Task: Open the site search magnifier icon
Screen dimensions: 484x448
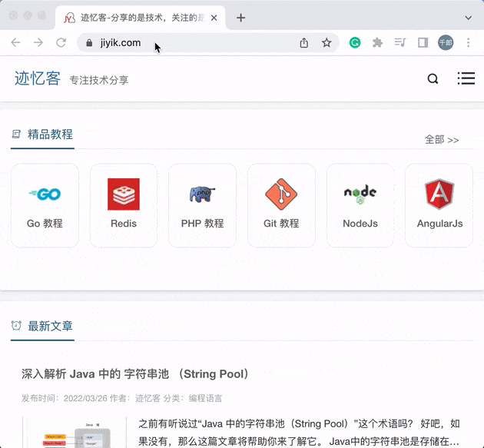Action: (433, 78)
